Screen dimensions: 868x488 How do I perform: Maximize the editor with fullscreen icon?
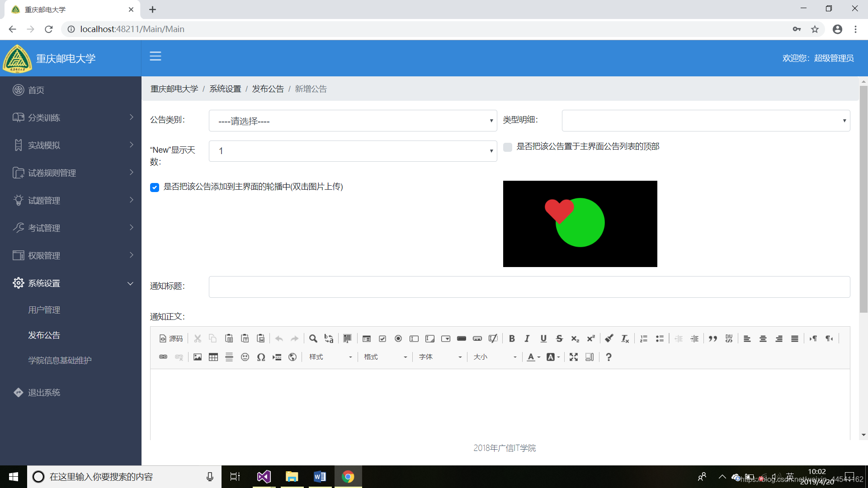(574, 357)
